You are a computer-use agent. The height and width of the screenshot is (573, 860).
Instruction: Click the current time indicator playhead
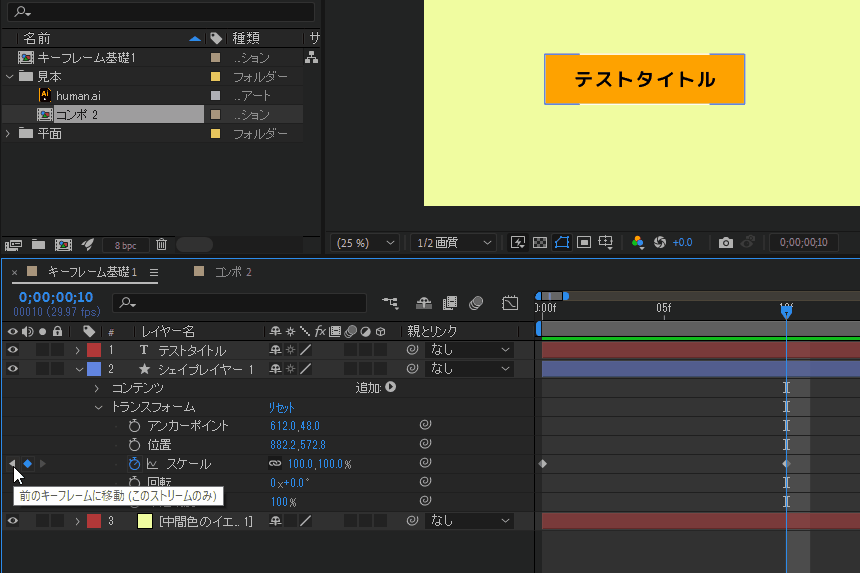[x=786, y=311]
